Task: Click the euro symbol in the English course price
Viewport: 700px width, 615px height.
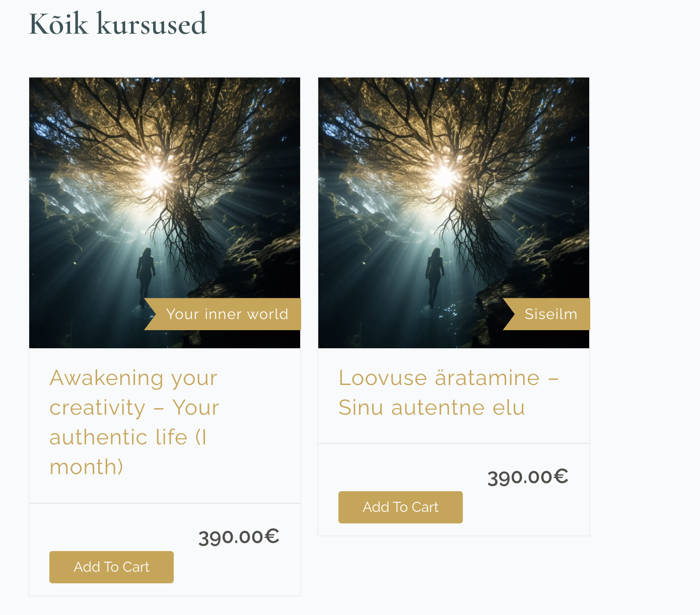Action: (272, 536)
